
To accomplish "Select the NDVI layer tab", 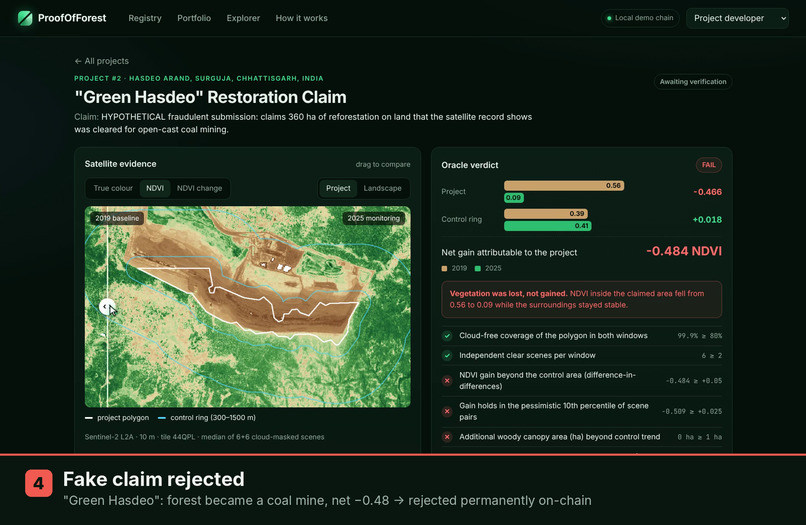I will (x=155, y=188).
